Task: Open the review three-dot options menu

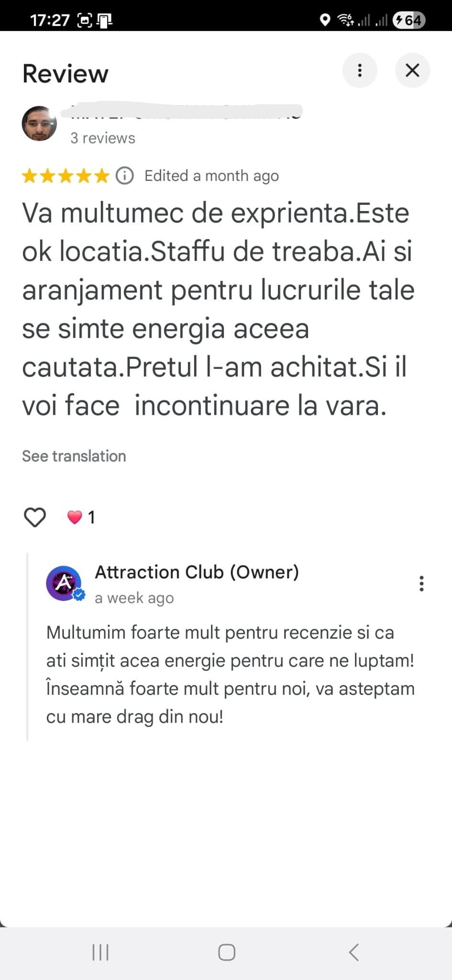Action: 360,70
